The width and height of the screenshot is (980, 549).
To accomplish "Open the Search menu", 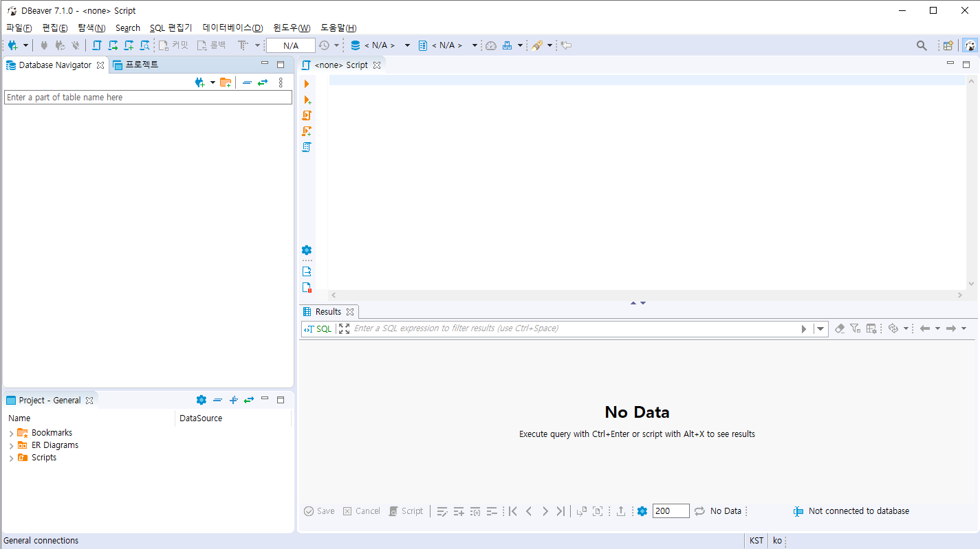I will 128,28.
